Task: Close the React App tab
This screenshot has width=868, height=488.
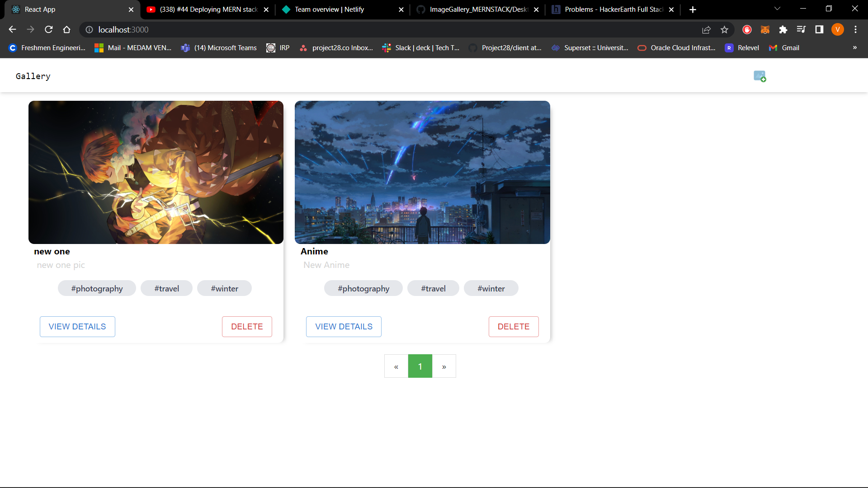Action: click(x=131, y=9)
